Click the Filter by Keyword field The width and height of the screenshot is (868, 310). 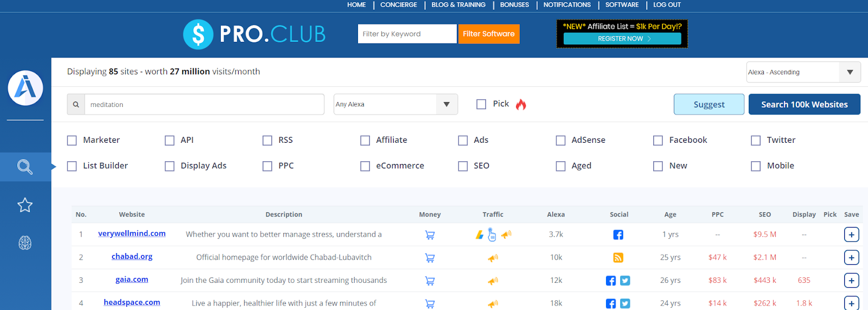[407, 34]
